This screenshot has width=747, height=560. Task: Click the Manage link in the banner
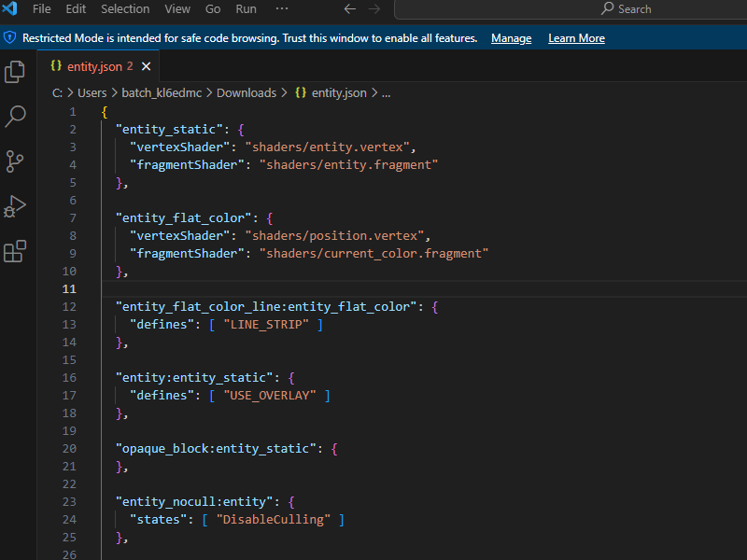[x=511, y=38]
